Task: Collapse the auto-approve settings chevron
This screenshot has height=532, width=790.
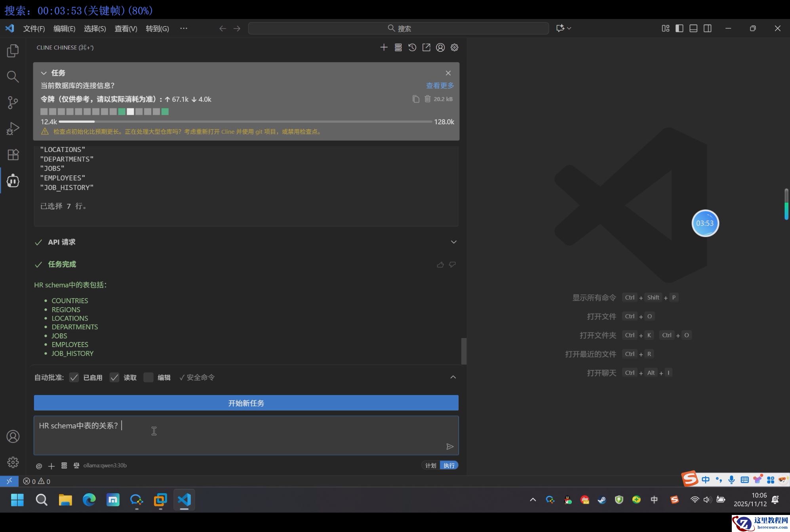Action: coord(453,377)
